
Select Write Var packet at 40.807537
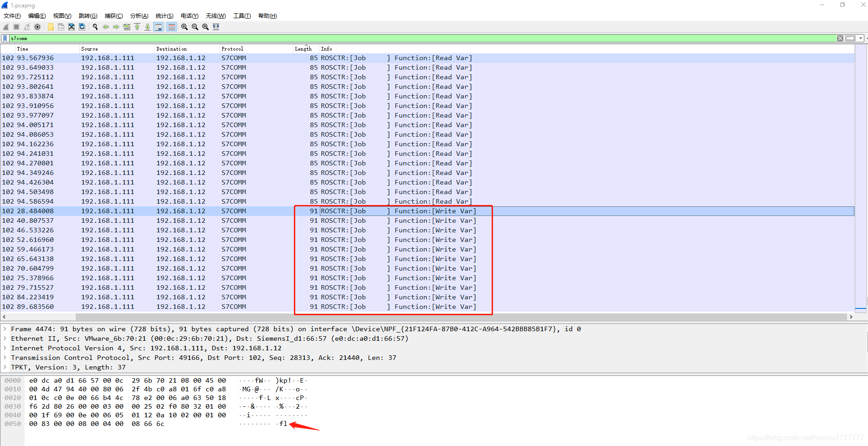427,220
